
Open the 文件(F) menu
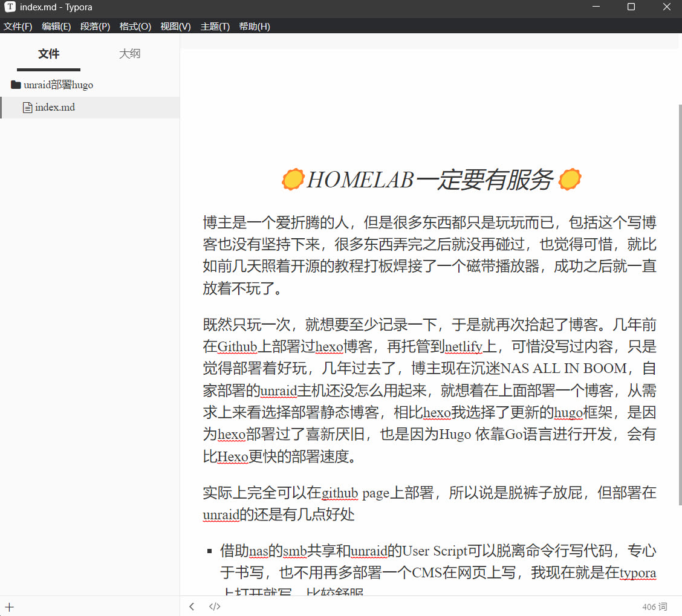[18, 27]
